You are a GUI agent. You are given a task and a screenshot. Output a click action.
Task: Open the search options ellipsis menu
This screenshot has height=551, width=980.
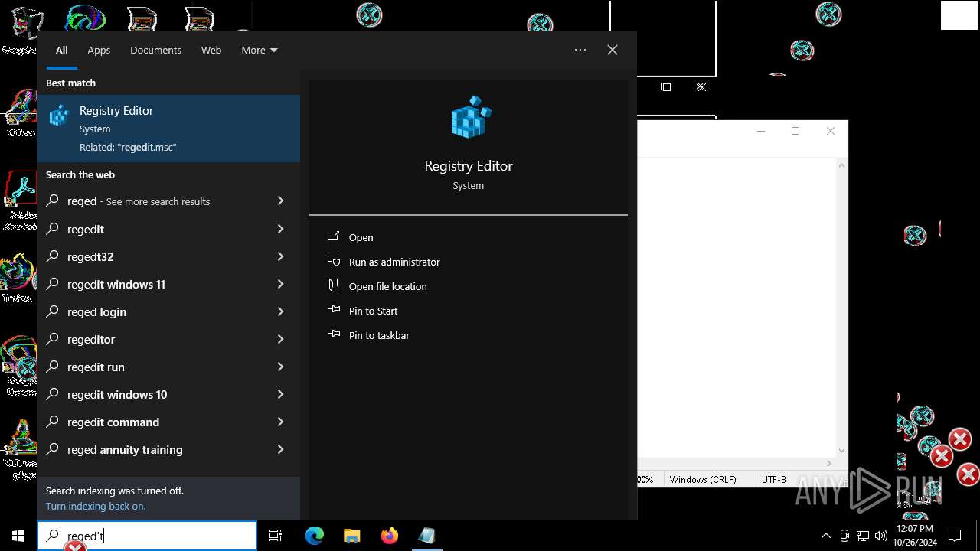tap(580, 50)
